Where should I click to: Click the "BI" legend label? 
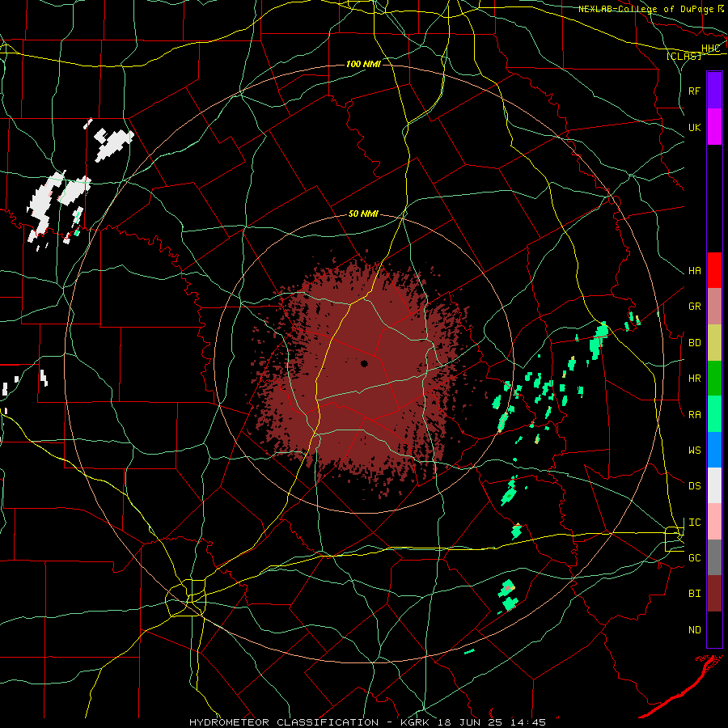coord(694,594)
